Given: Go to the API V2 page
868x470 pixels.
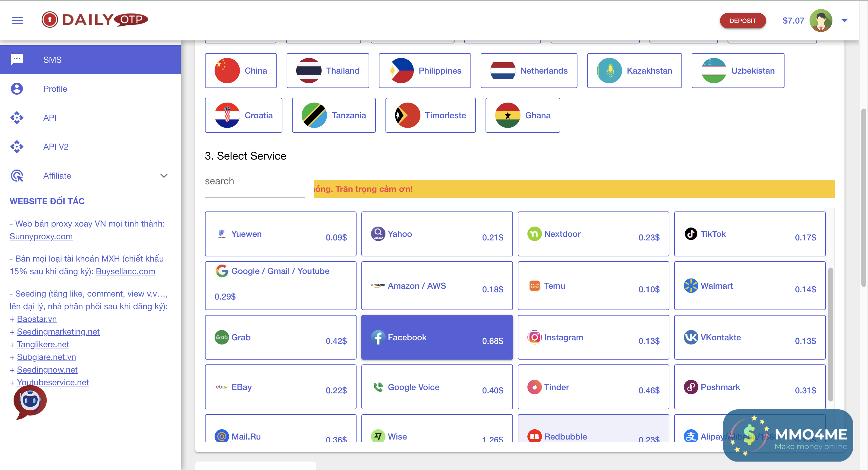Looking at the screenshot, I should (55, 147).
